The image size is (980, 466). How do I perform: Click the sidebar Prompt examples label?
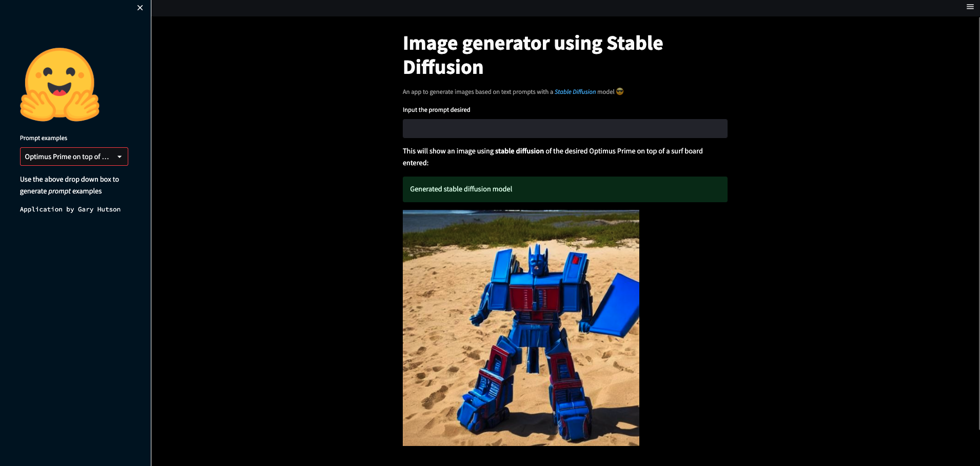click(43, 138)
